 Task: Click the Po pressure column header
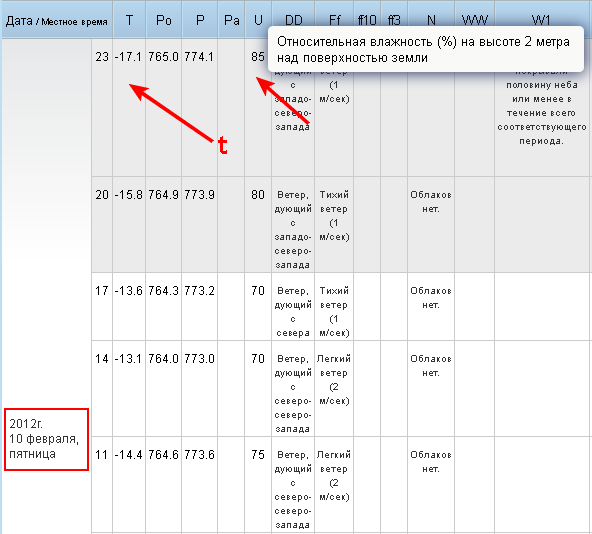(163, 20)
